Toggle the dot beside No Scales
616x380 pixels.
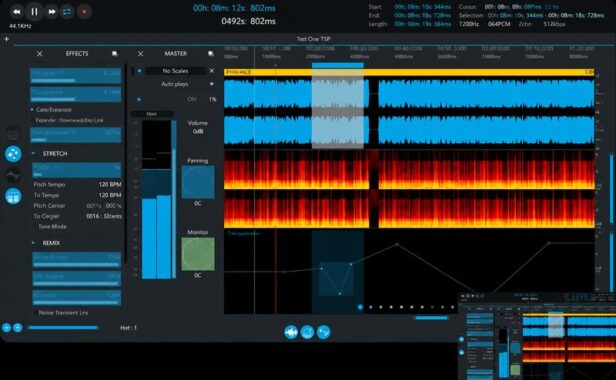pyautogui.click(x=139, y=71)
